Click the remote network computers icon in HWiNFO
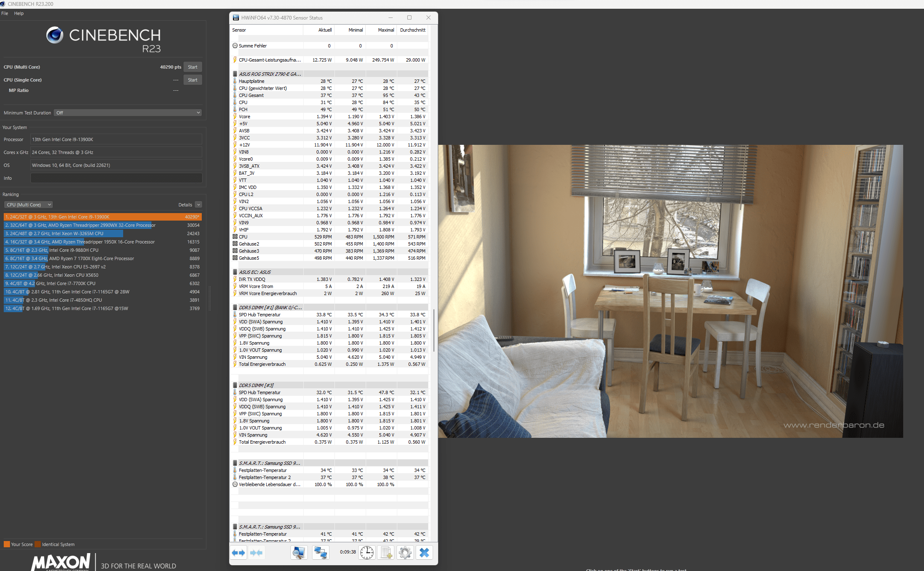The height and width of the screenshot is (571, 924). [320, 553]
